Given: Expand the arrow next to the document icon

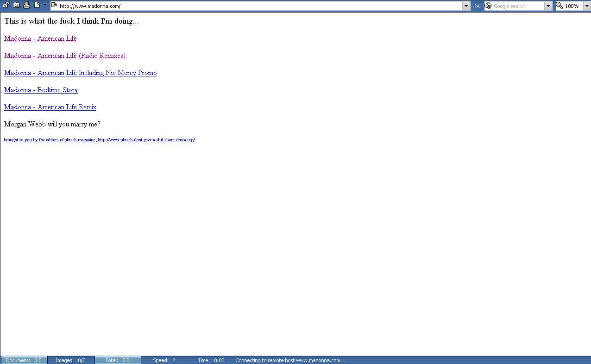Looking at the screenshot, I should click(45, 6).
